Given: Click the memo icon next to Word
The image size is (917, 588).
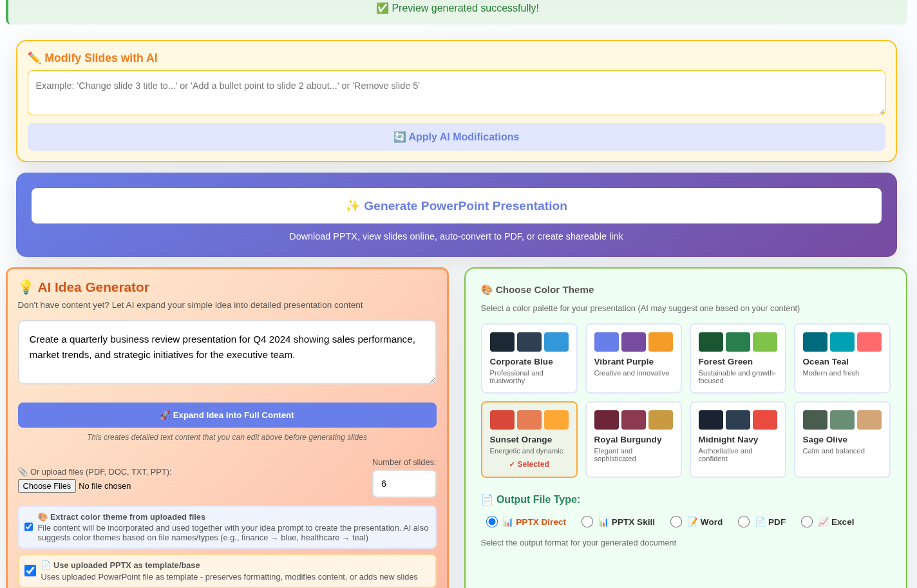Looking at the screenshot, I should click(692, 522).
